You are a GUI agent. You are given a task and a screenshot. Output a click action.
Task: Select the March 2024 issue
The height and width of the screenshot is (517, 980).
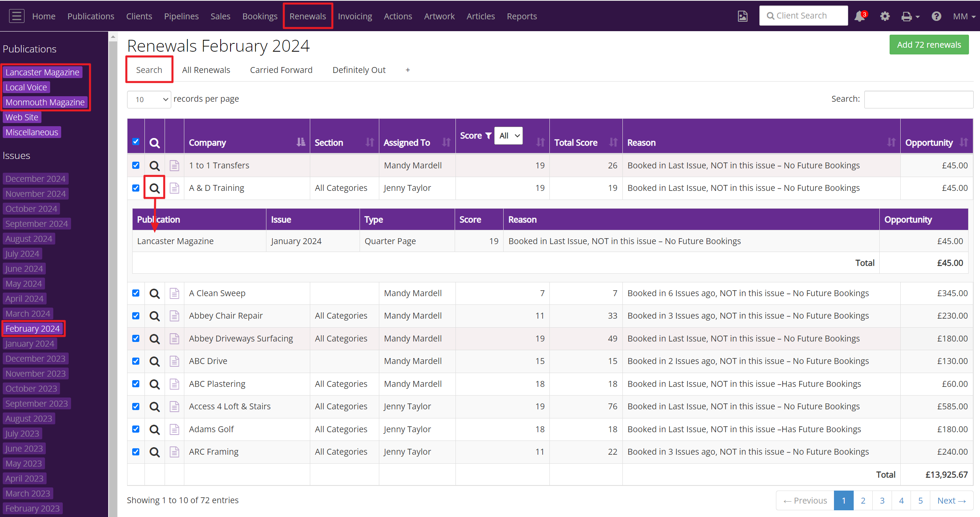coord(28,314)
